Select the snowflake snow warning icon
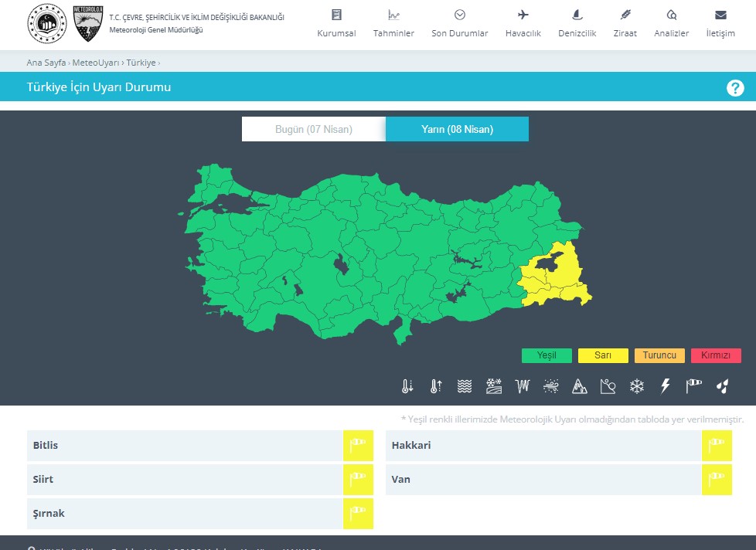Viewport: 756px width, 550px height. point(636,386)
